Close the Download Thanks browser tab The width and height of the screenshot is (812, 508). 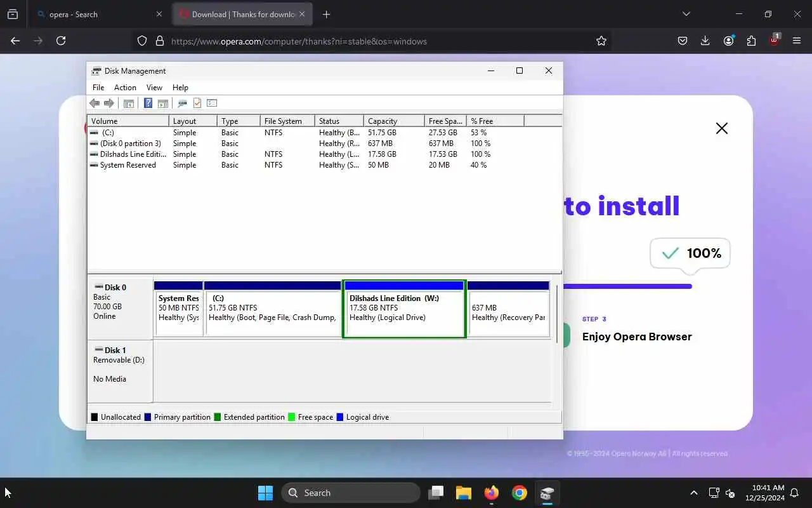[x=303, y=14]
